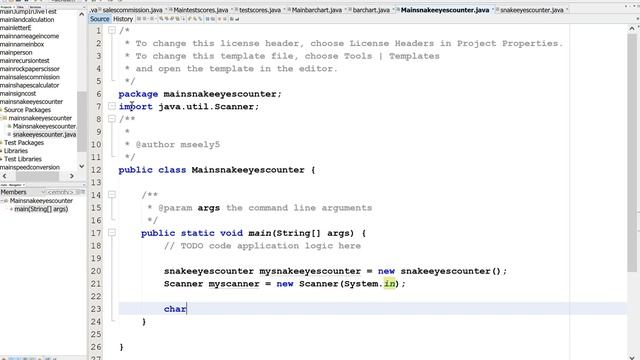This screenshot has width=640, height=360.
Task: Open the Members filter dropdown
Action: click(x=60, y=192)
